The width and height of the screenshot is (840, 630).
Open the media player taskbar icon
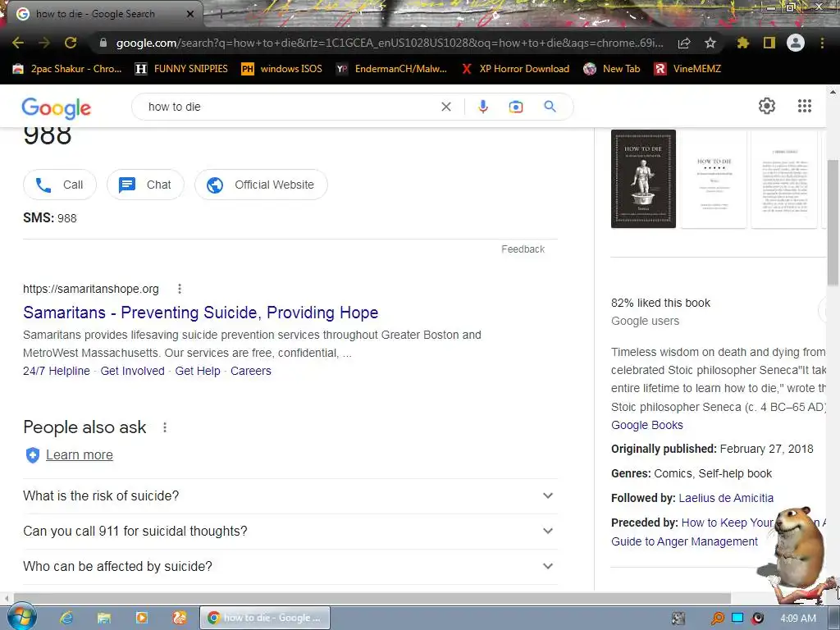click(x=141, y=618)
